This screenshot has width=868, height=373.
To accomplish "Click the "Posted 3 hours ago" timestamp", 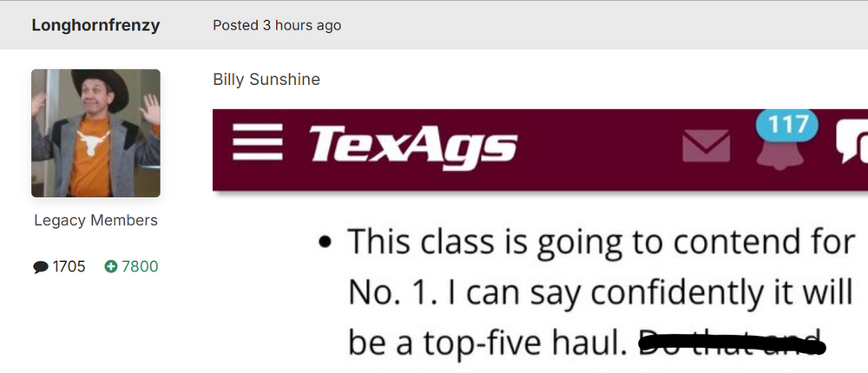I will 277,25.
